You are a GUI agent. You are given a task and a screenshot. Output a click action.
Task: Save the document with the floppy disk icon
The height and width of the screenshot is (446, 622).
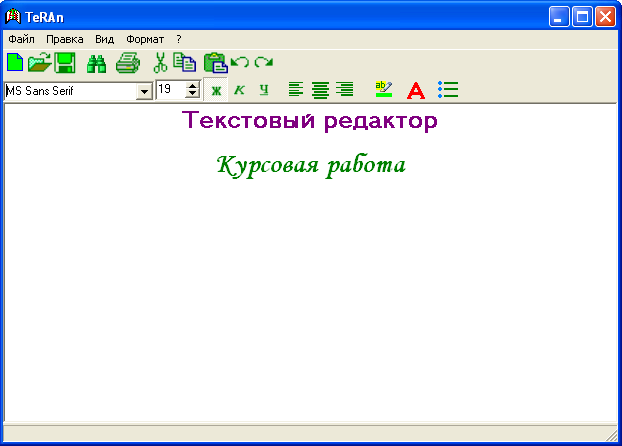(65, 63)
